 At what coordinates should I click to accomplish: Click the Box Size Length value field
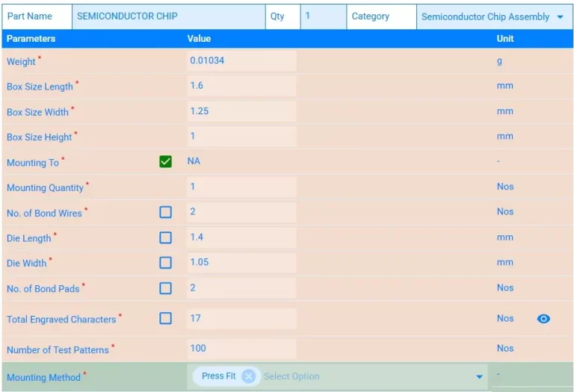click(x=241, y=86)
